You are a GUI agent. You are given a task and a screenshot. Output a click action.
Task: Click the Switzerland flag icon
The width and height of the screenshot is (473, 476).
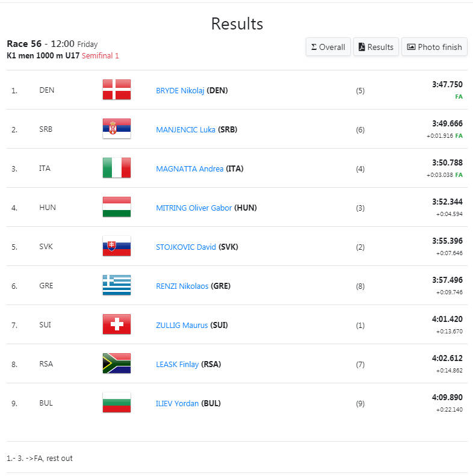click(x=117, y=324)
